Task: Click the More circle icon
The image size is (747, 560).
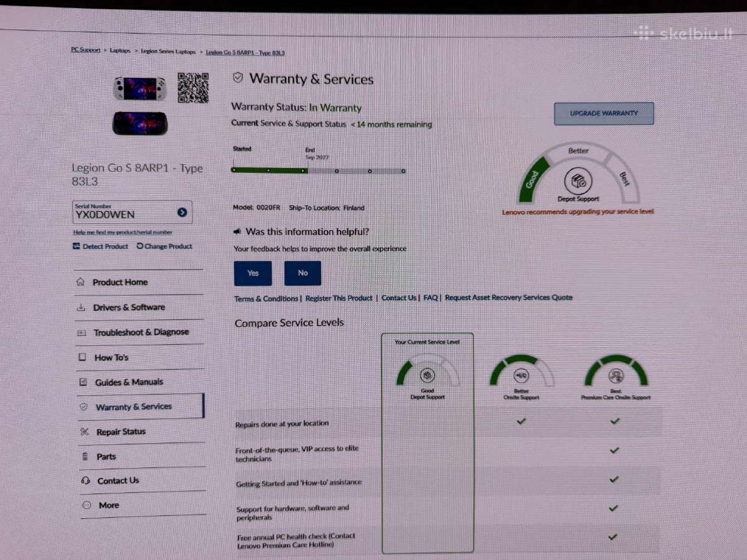Action: coord(87,505)
